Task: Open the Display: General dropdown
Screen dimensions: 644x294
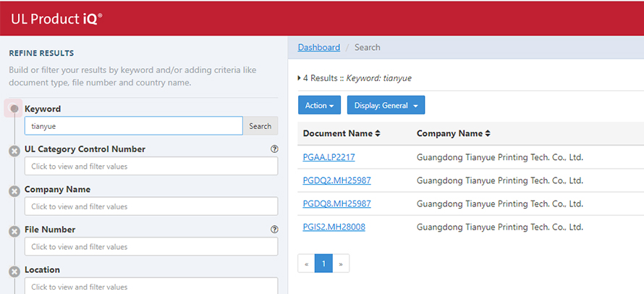Action: [386, 105]
